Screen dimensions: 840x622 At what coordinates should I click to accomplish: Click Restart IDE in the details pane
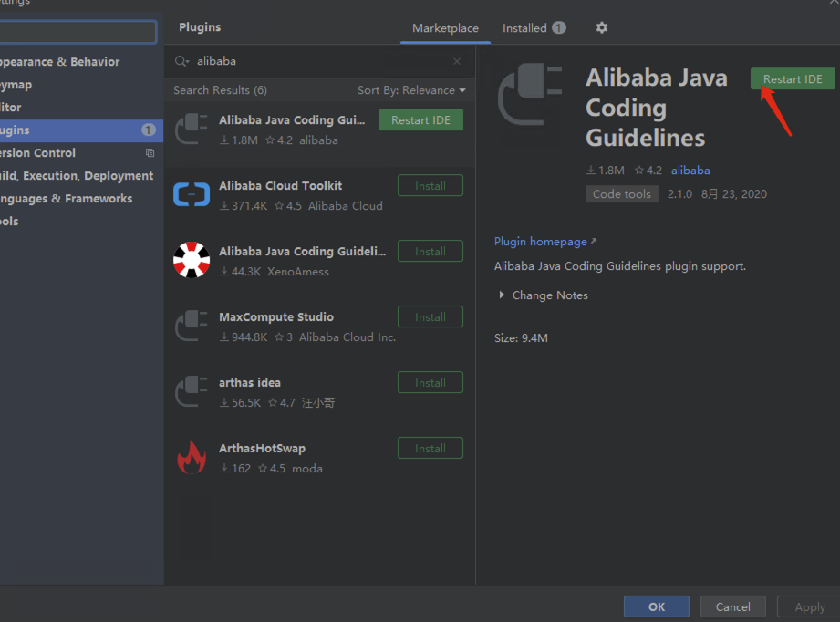pos(793,78)
